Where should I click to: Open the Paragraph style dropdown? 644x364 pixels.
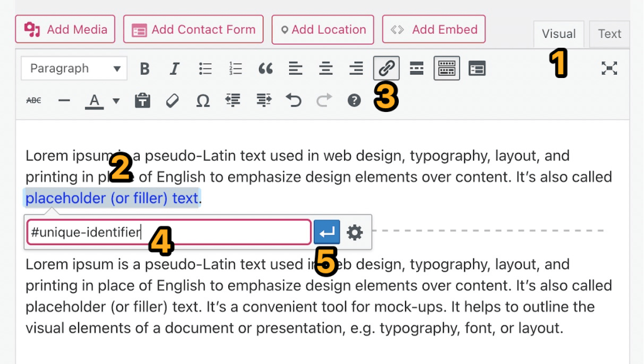[x=74, y=68]
